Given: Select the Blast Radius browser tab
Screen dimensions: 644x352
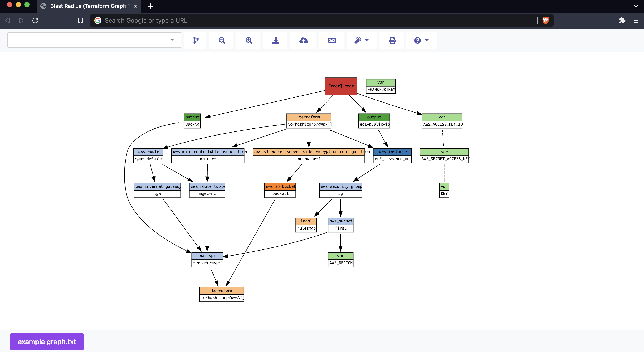Looking at the screenshot, I should [88, 6].
